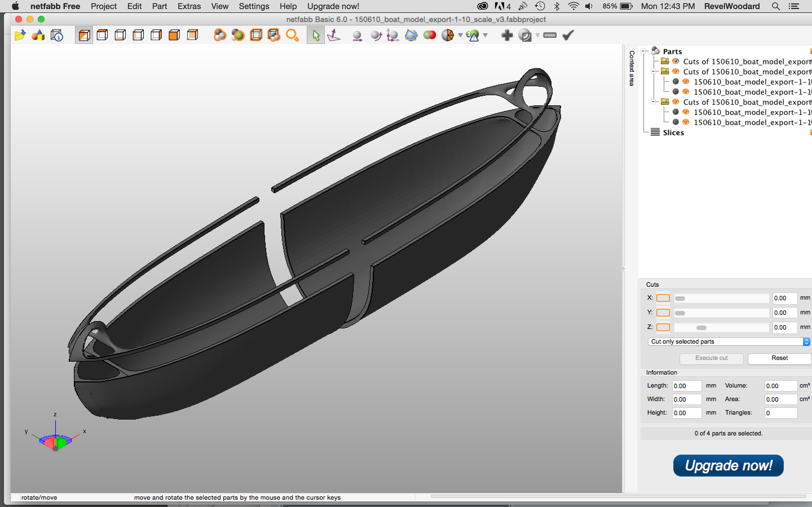Toggle the X cut plane box
Screen dimensions: 812x507
pos(663,298)
